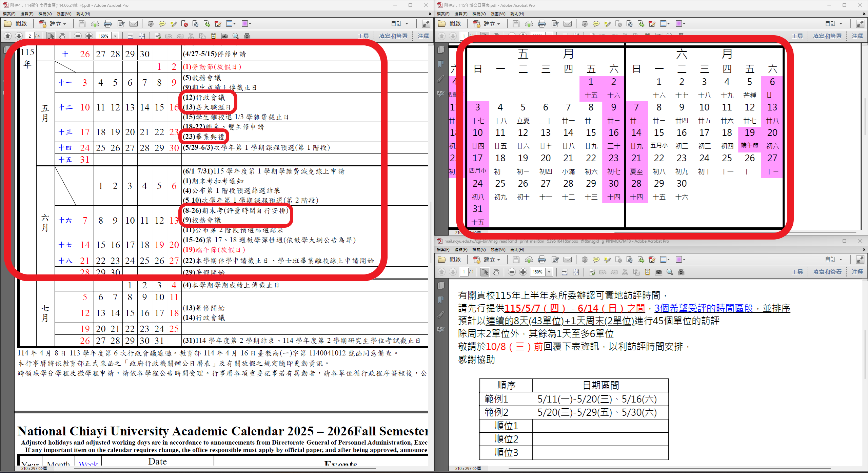The image size is (868, 473).
Task: Click page number field in left window
Action: tap(30, 36)
